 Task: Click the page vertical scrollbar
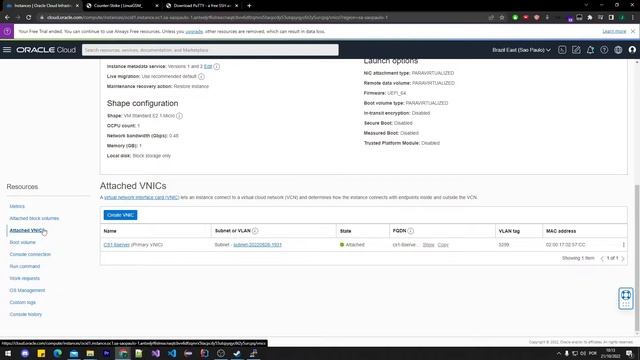click(x=637, y=258)
